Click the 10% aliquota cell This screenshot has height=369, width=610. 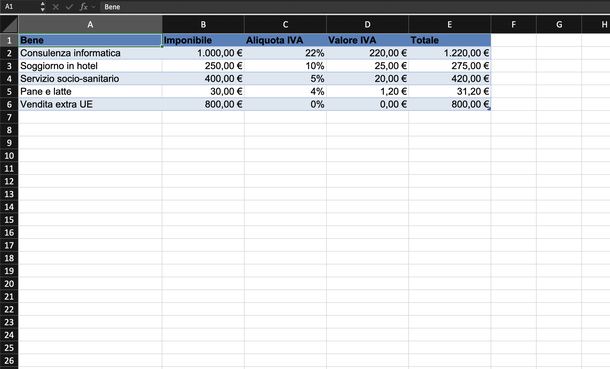[285, 66]
